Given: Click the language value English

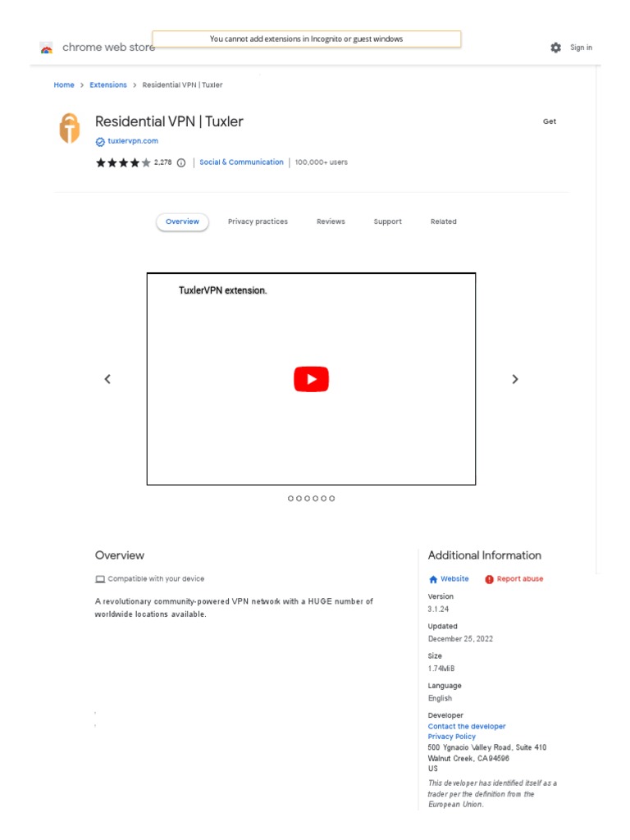Looking at the screenshot, I should (440, 699).
